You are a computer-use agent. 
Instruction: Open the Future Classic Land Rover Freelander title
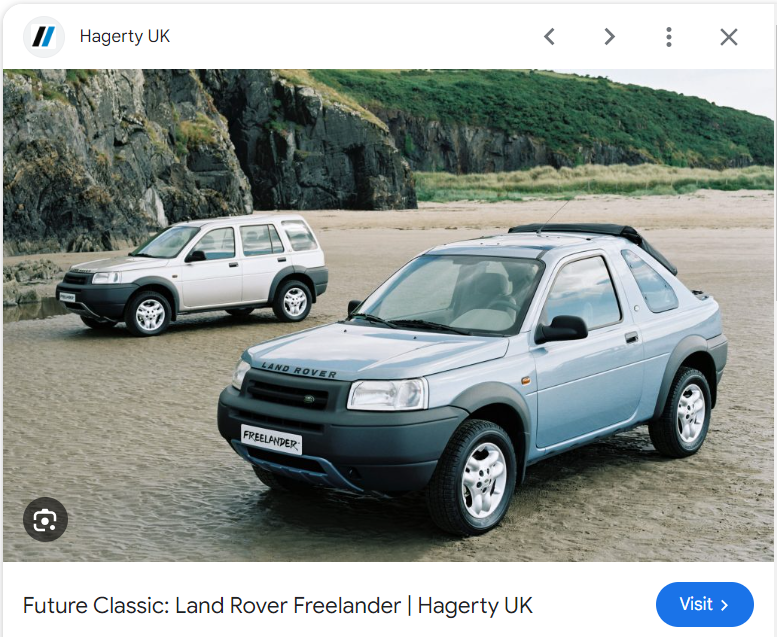click(278, 605)
